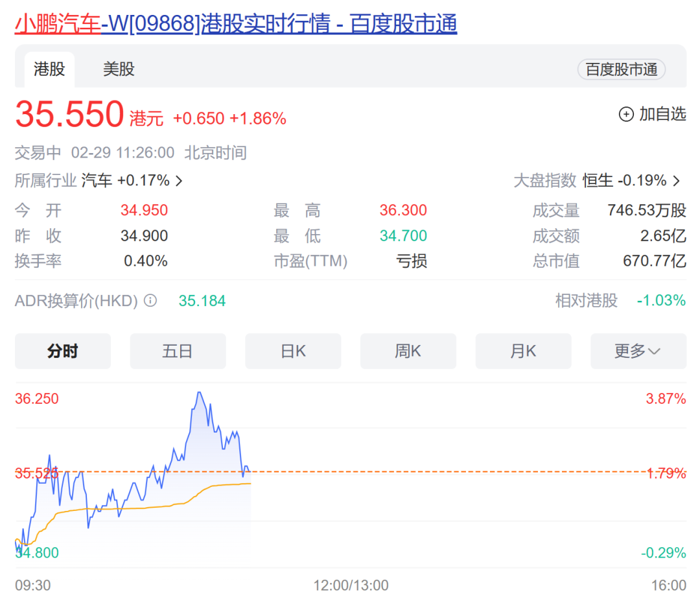Click the chart axis label -0.29%
700x592 pixels.
(x=664, y=552)
